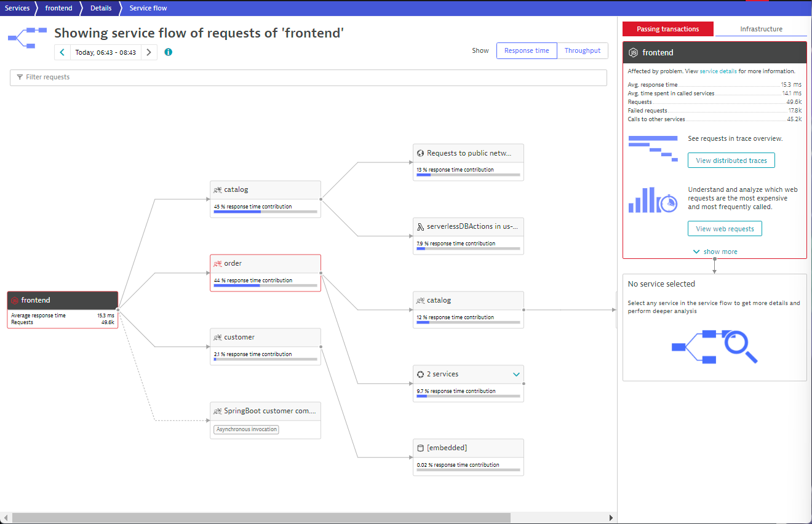The image size is (812, 524).
Task: Open the service details link
Action: [x=718, y=71]
